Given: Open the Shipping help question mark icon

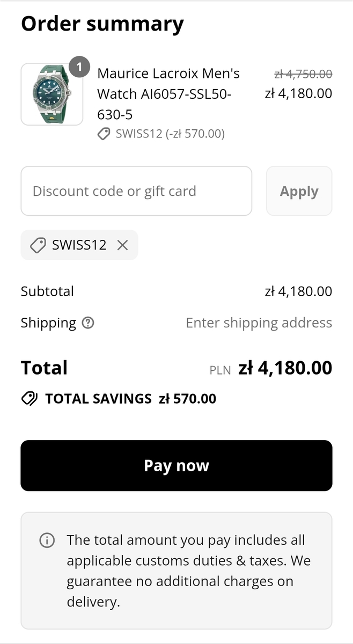Looking at the screenshot, I should point(88,323).
